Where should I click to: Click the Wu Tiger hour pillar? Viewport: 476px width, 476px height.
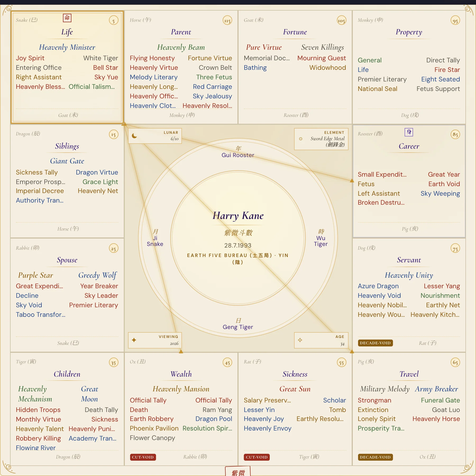point(321,238)
